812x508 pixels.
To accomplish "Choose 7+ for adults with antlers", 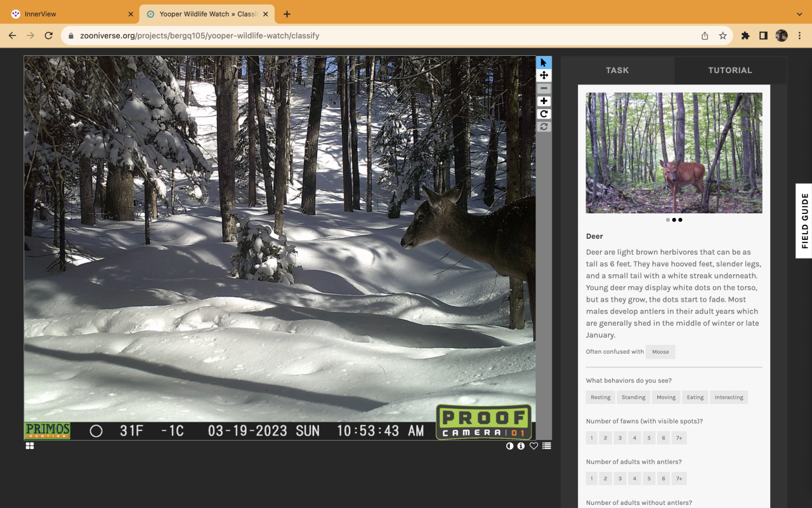I will [679, 479].
